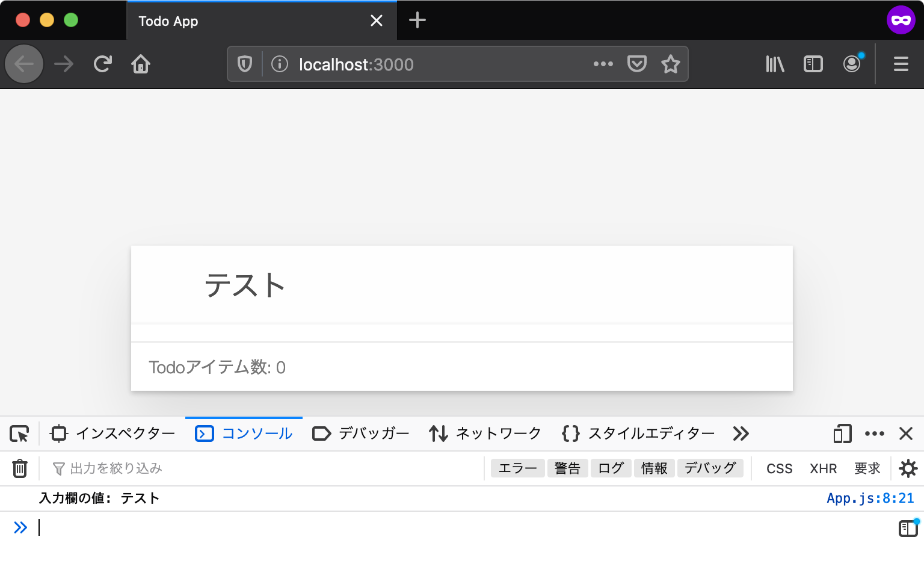Open the console settings gear
924x578 pixels.
(908, 468)
